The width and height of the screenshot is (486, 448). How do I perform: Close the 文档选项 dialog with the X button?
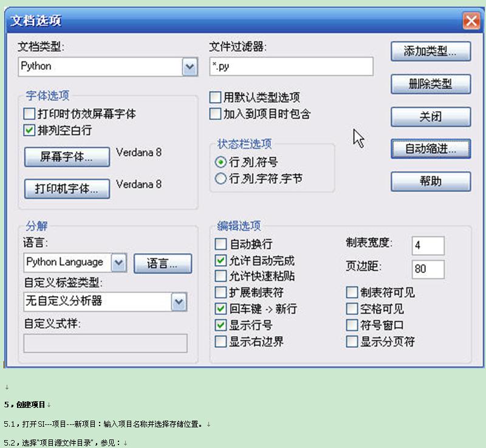pyautogui.click(x=471, y=21)
